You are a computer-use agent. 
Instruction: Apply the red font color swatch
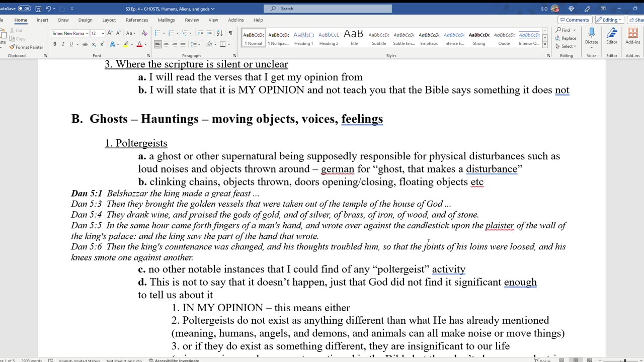click(x=139, y=44)
